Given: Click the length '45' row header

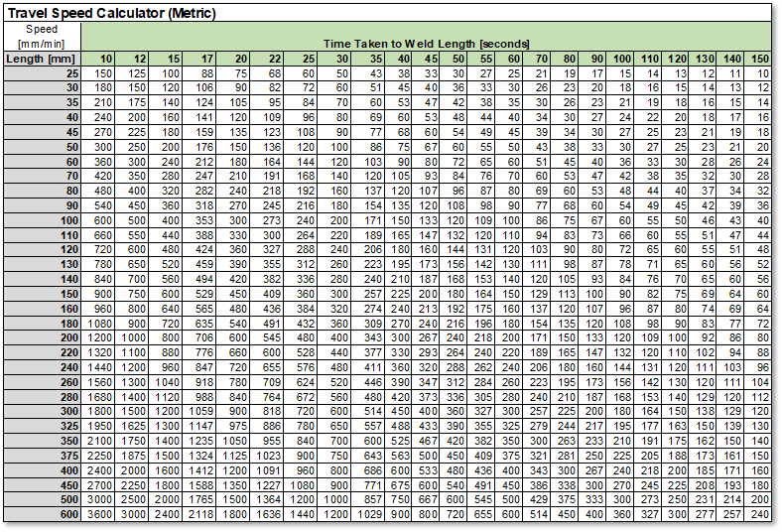Looking at the screenshot, I should (42, 132).
